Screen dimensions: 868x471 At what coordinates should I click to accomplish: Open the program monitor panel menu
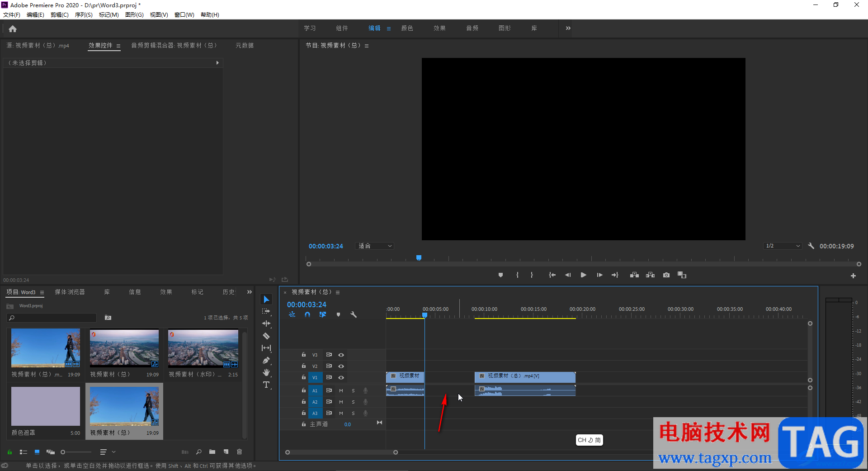coord(367,46)
